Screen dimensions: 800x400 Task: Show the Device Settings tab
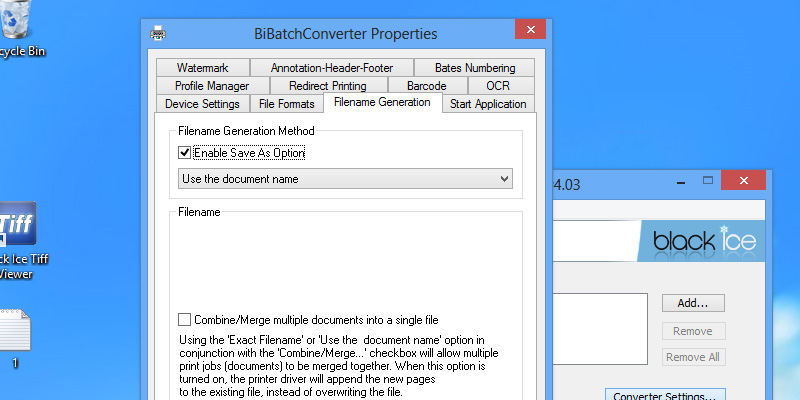tap(202, 104)
